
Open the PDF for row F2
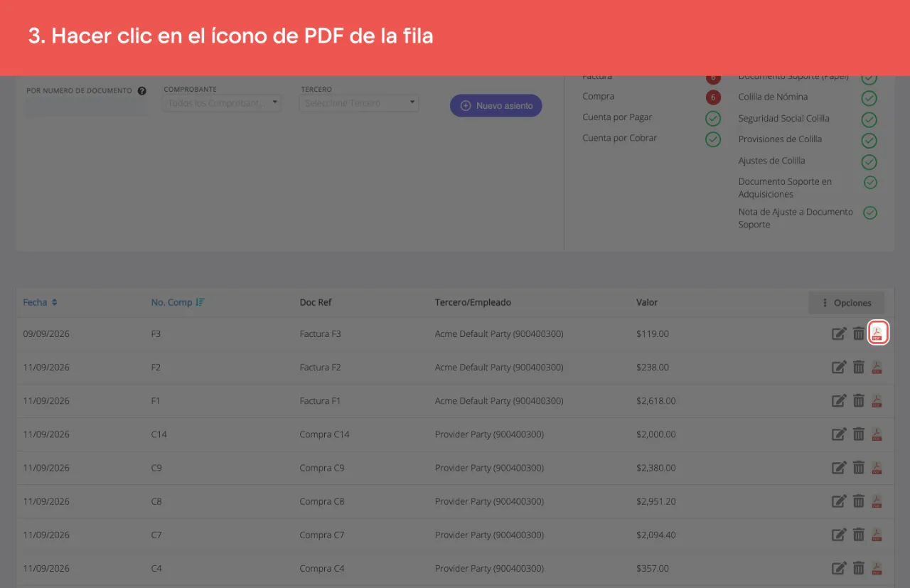tap(877, 367)
